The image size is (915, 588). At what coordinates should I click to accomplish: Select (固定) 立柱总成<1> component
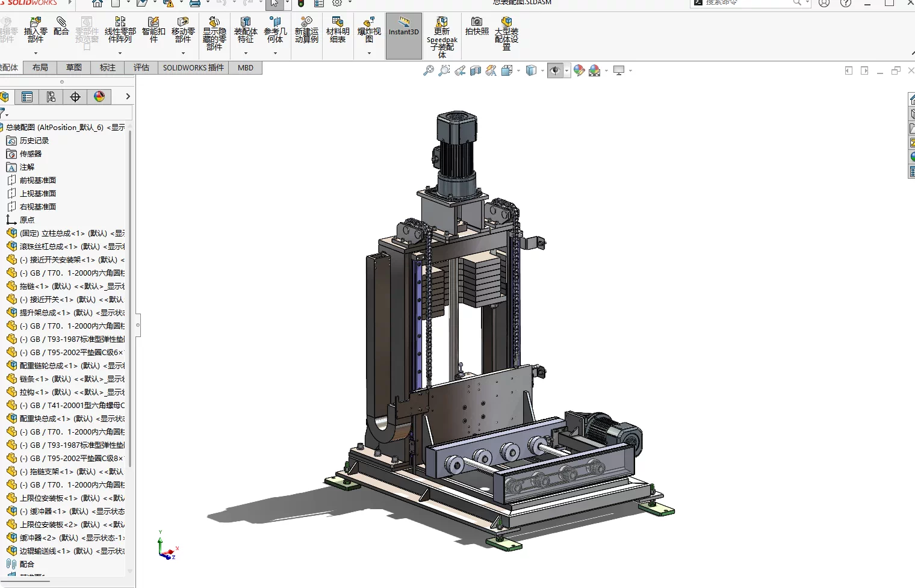click(66, 234)
